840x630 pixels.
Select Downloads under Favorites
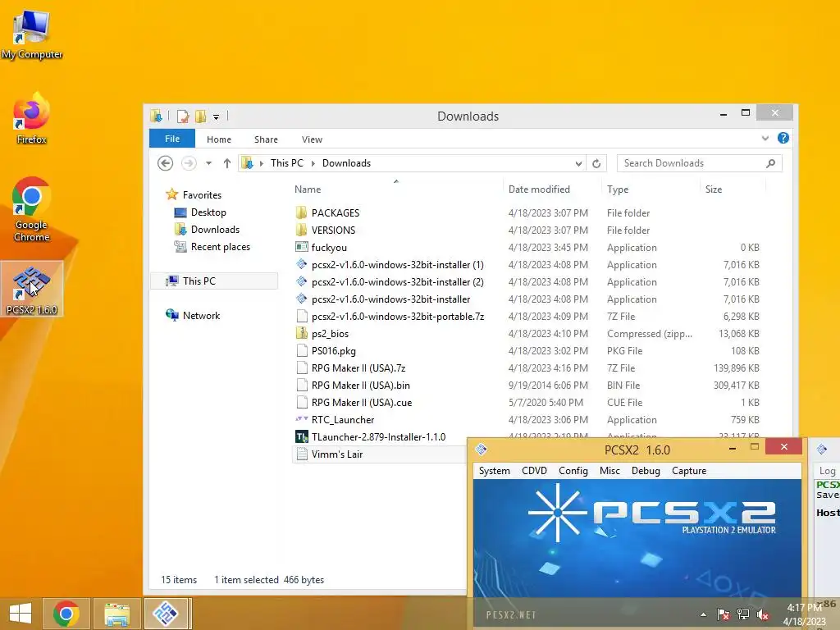click(215, 230)
